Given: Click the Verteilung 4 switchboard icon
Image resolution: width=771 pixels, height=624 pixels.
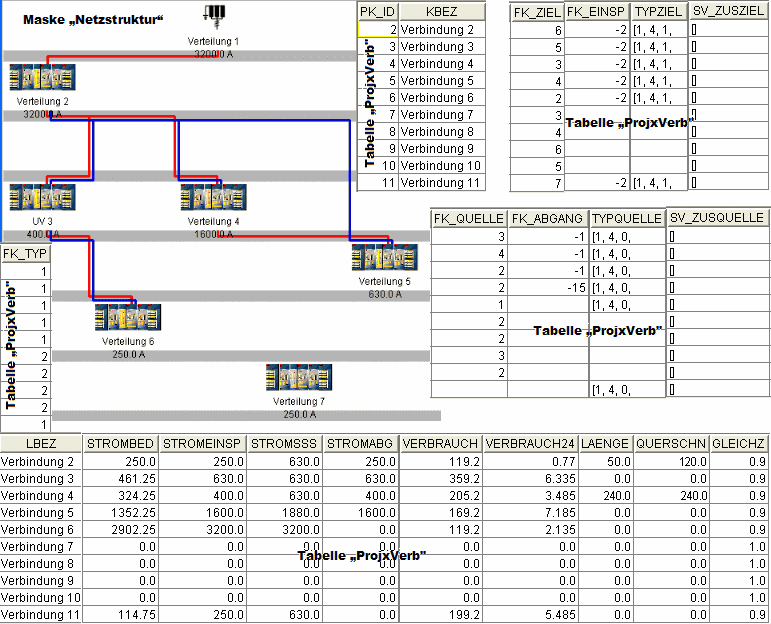Looking at the screenshot, I should (x=213, y=197).
